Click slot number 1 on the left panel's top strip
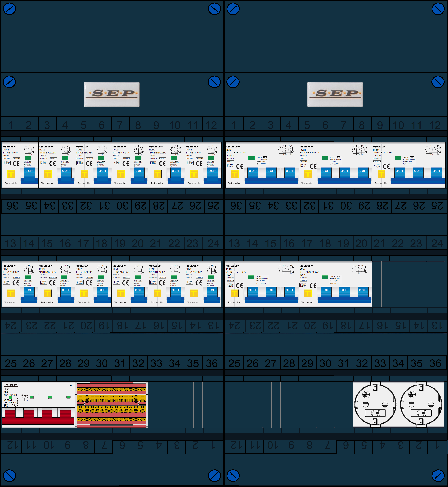The height and width of the screenshot is (487, 448). (x=10, y=125)
